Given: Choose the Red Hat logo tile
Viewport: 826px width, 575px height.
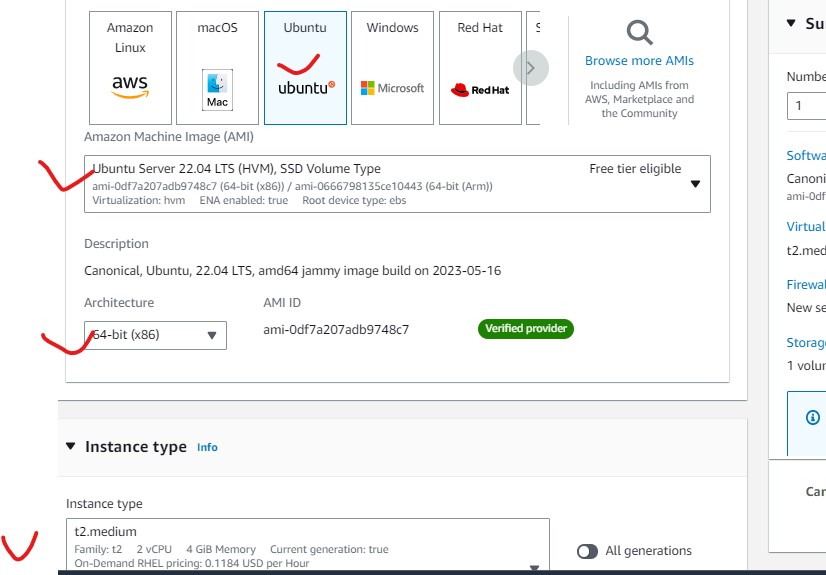Looking at the screenshot, I should coord(480,68).
